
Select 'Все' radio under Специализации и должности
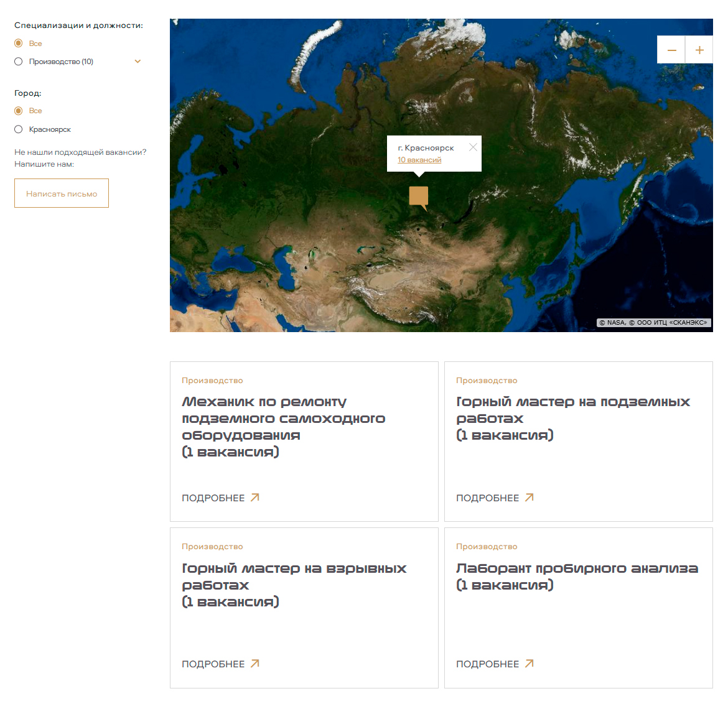pyautogui.click(x=19, y=44)
